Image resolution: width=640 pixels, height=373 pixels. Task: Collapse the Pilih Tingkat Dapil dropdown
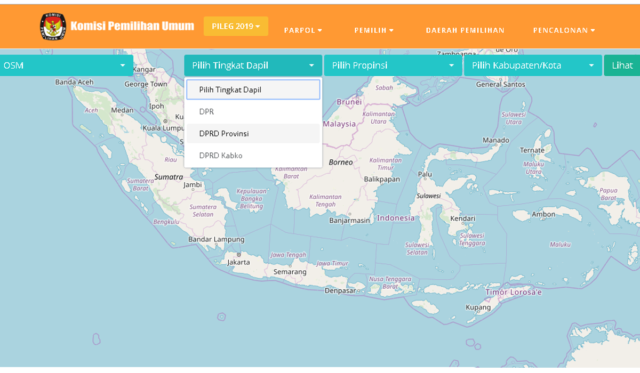click(253, 65)
